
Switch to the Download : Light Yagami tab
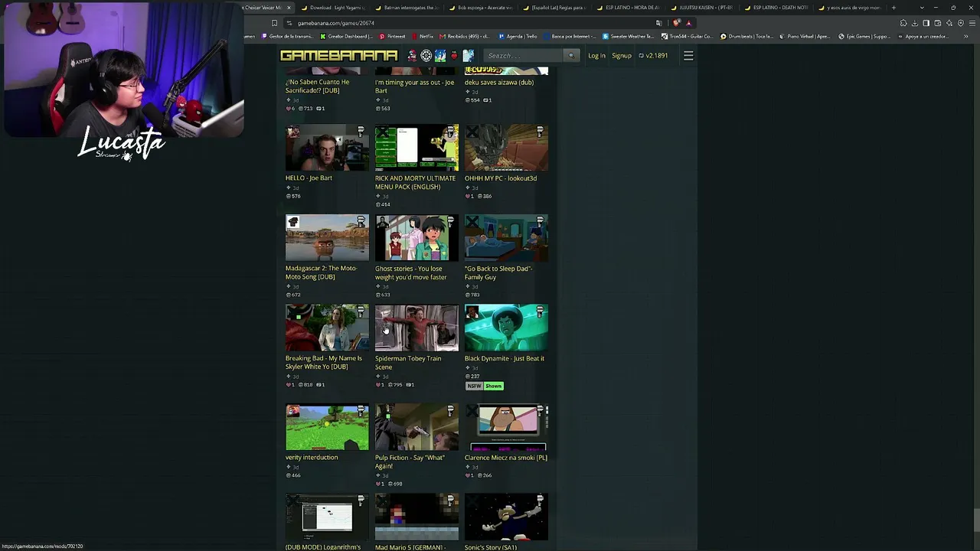pyautogui.click(x=333, y=8)
